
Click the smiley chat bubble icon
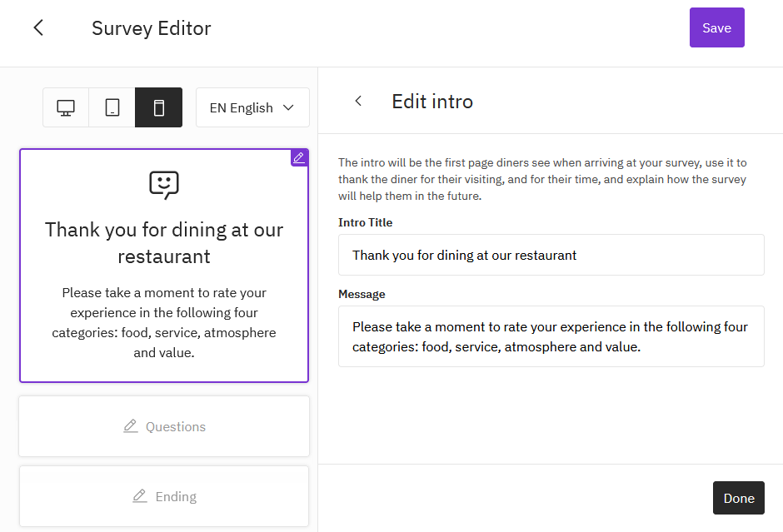point(164,185)
